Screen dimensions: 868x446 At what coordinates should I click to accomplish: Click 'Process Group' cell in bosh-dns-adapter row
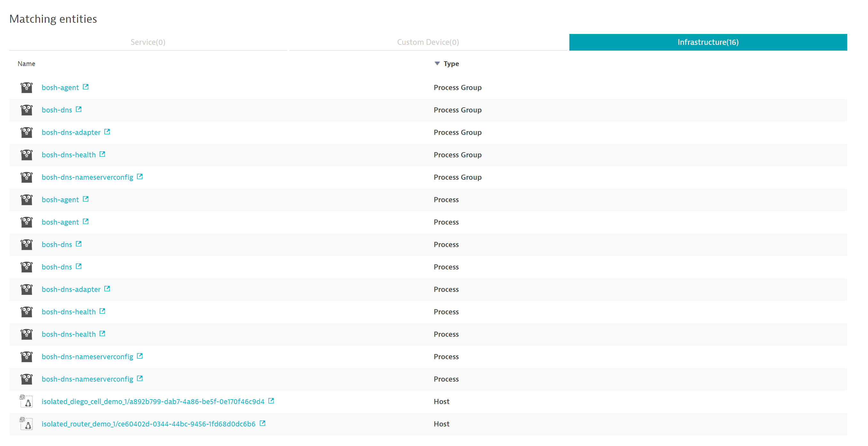458,133
